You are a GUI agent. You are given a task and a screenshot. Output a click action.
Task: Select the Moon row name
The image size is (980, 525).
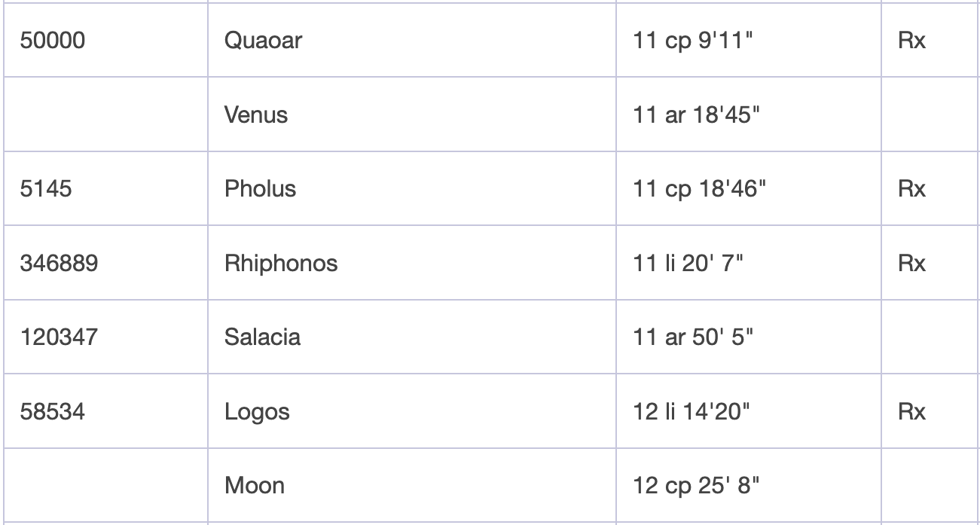point(255,485)
